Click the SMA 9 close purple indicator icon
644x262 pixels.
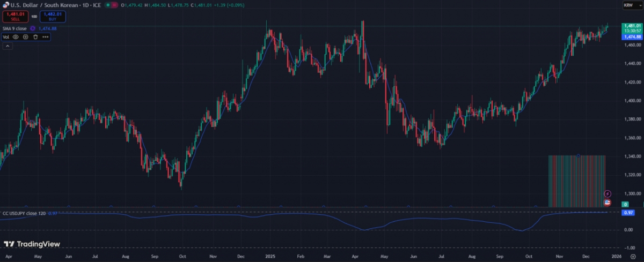pos(33,28)
